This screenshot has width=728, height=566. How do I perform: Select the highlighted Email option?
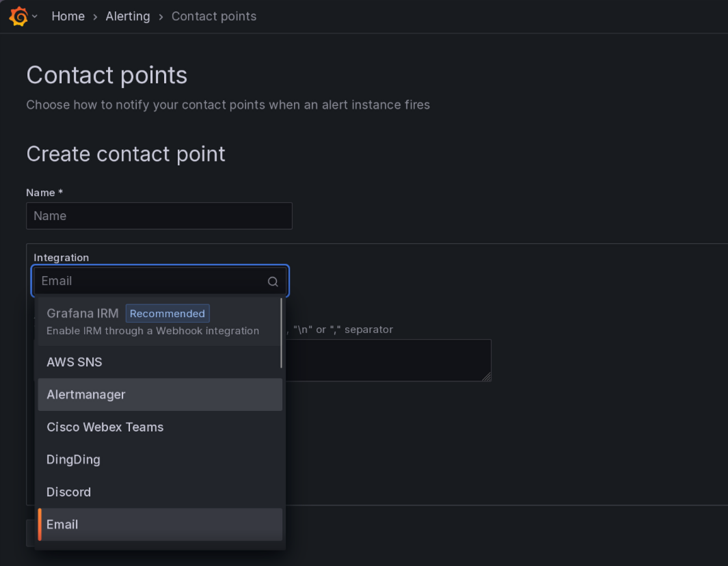coord(160,525)
